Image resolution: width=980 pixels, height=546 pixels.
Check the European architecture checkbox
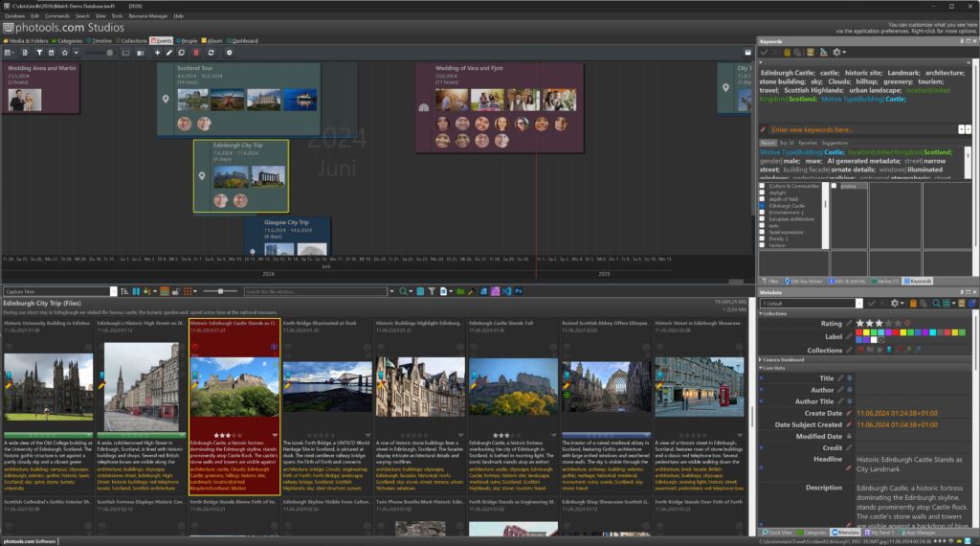pos(762,219)
